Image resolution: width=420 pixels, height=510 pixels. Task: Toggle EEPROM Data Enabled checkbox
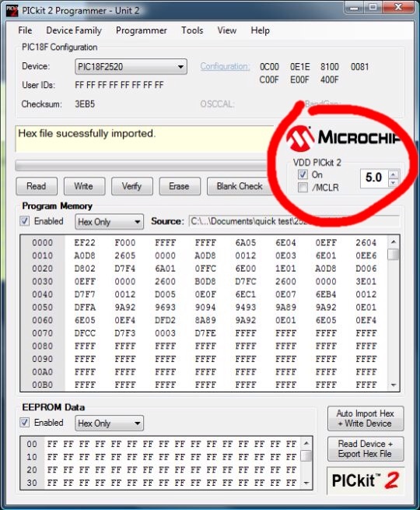25,423
